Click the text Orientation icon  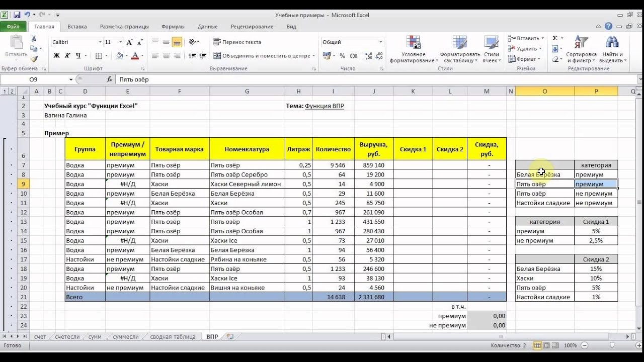click(193, 42)
